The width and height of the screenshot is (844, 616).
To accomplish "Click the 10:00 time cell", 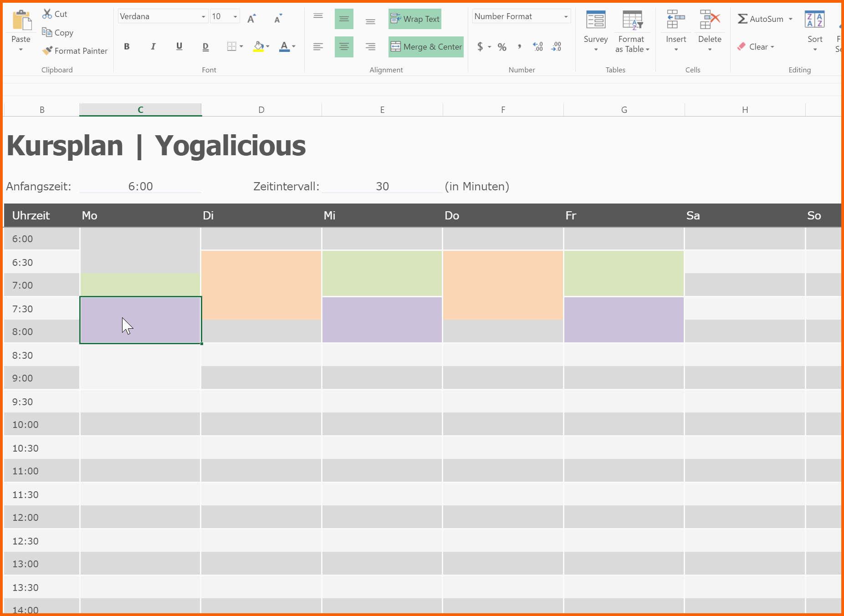I will [x=42, y=424].
